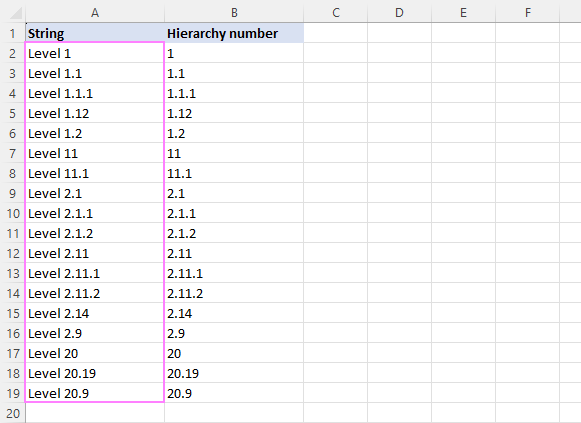Click hierarchy number '2.1.1' in B10
Screen dimensions: 581x423
pyautogui.click(x=234, y=213)
